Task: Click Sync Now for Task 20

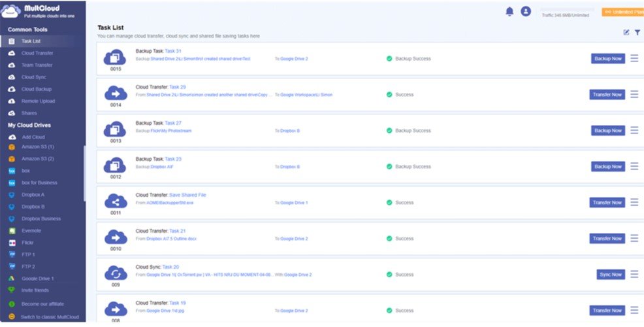Action: (611, 274)
